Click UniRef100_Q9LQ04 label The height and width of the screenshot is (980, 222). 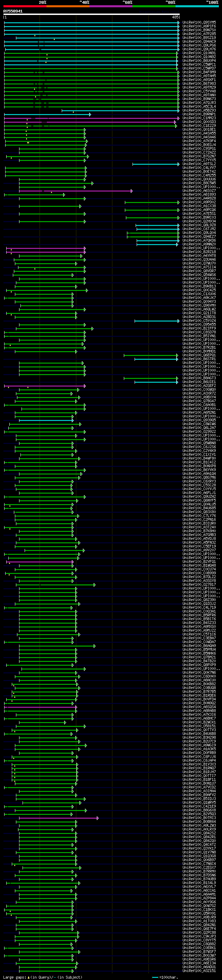pyautogui.click(x=199, y=233)
